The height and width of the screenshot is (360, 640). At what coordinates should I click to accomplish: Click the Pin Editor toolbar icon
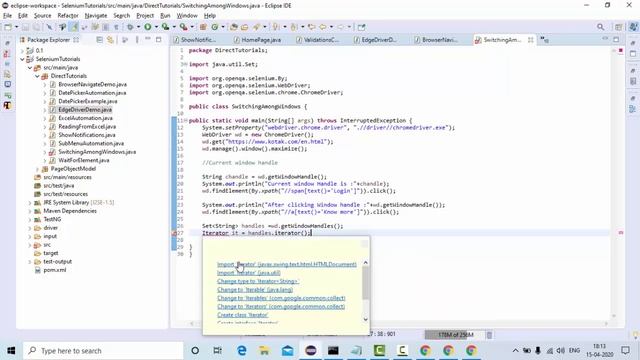click(361, 27)
